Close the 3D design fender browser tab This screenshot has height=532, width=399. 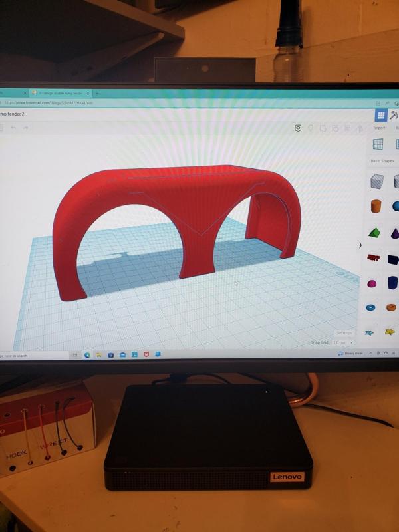[x=88, y=93]
